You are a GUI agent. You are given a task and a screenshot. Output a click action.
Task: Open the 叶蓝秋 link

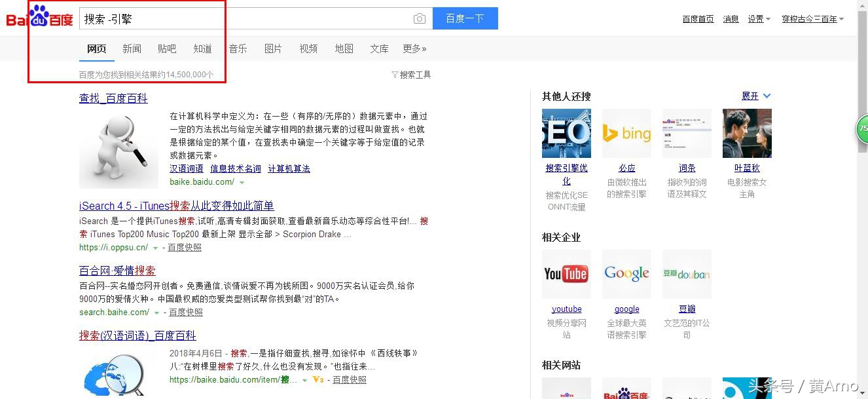point(747,168)
